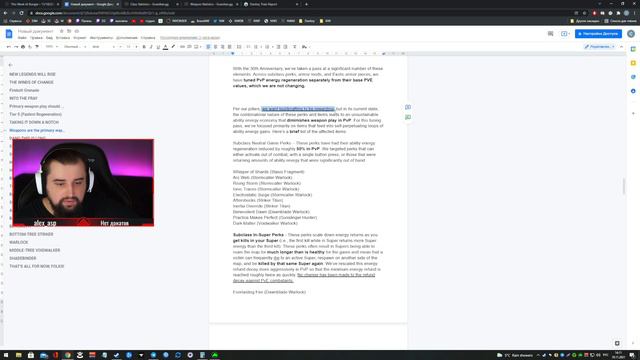Viewport: 640px width, 360px height.
Task: Open paragraph style dropdown
Action: pos(75,47)
